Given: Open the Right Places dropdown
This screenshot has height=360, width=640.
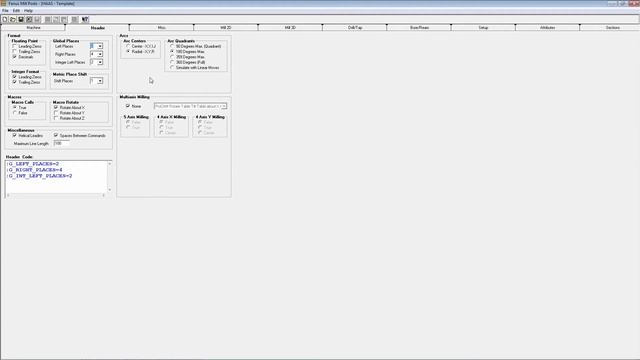Looking at the screenshot, I should (100, 54).
